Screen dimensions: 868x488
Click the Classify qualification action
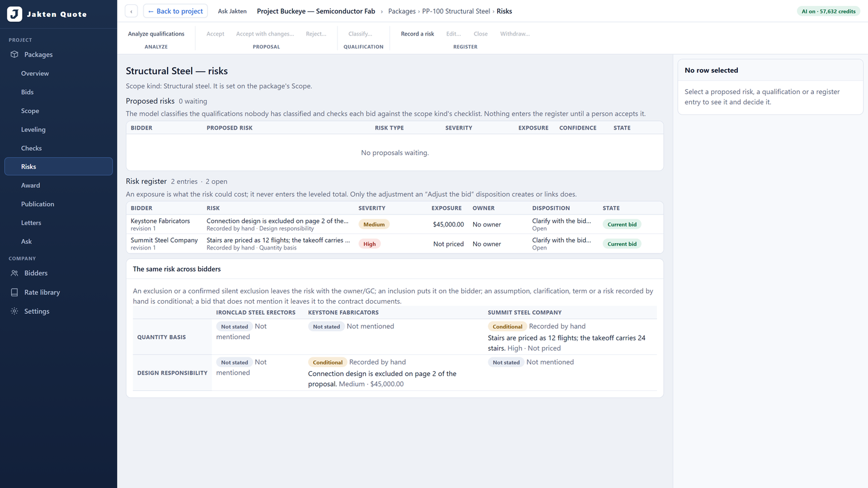360,34
